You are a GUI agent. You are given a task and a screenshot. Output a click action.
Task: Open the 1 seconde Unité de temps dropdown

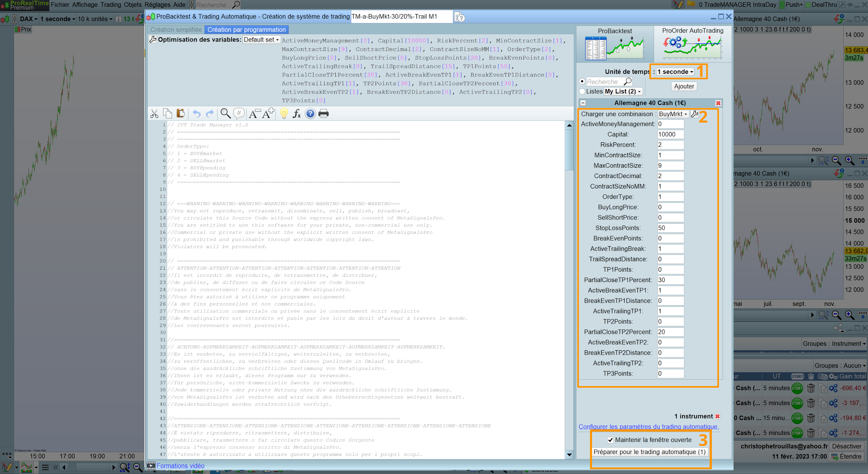pos(675,72)
